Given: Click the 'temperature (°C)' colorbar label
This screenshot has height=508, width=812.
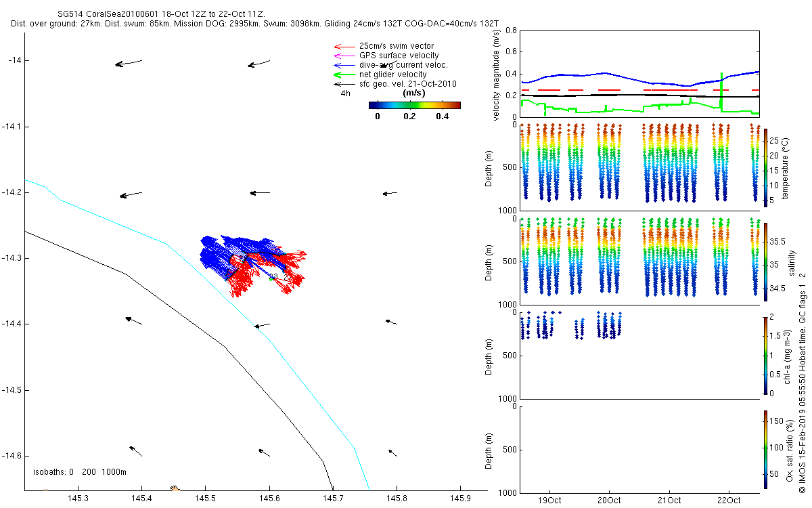Looking at the screenshot, I should click(786, 167).
